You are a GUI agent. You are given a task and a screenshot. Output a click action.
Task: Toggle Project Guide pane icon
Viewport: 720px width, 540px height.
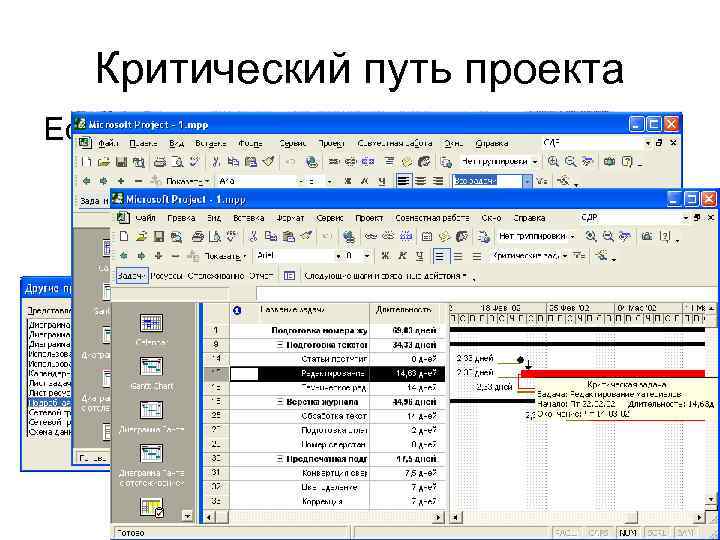coord(289,276)
